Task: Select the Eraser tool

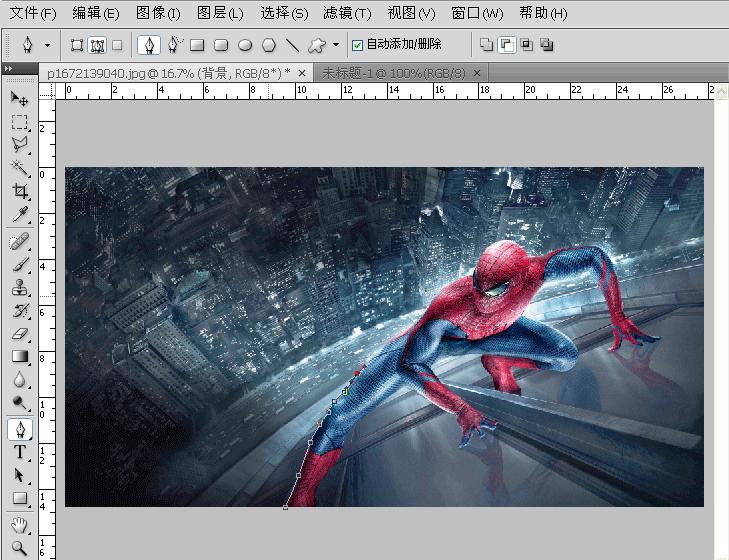Action: point(19,335)
